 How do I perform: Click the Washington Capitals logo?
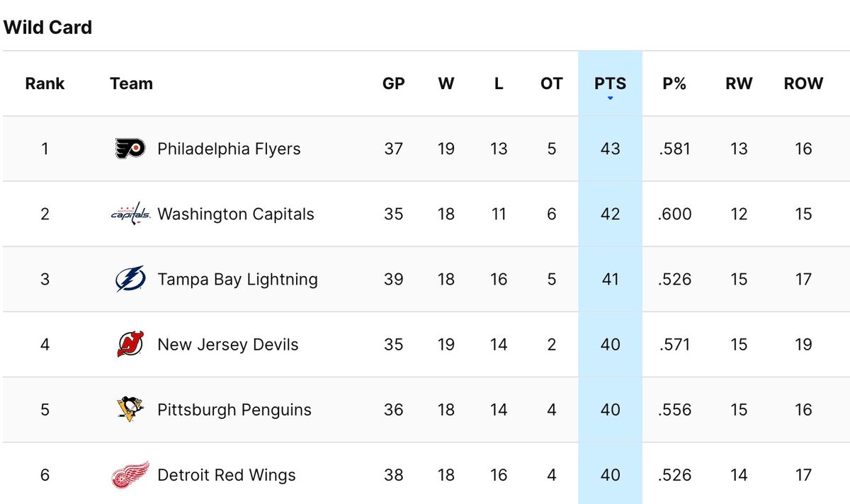coord(130,214)
